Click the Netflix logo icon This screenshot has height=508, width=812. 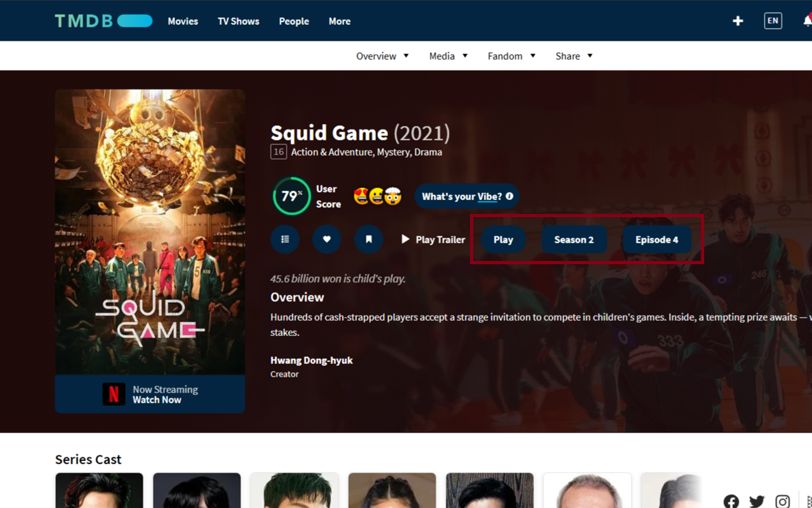click(x=114, y=394)
